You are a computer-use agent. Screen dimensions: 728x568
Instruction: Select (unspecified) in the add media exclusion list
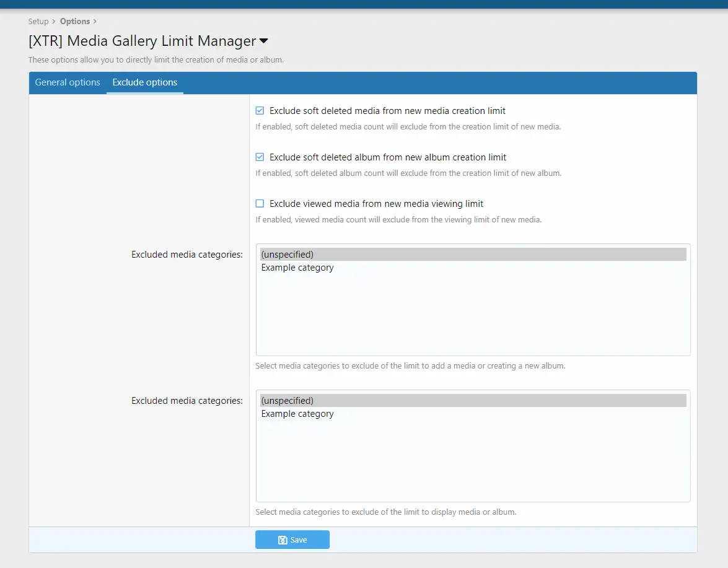click(x=473, y=255)
